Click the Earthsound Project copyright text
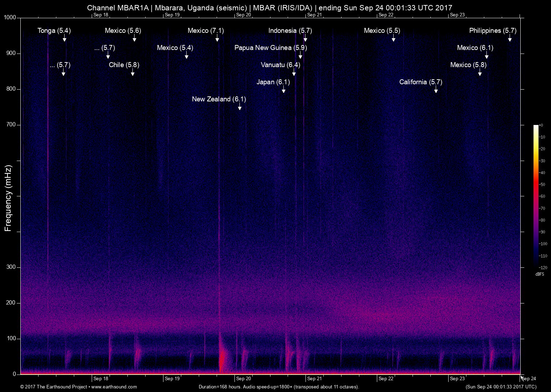Image resolution: width=551 pixels, height=392 pixels. coord(54,387)
